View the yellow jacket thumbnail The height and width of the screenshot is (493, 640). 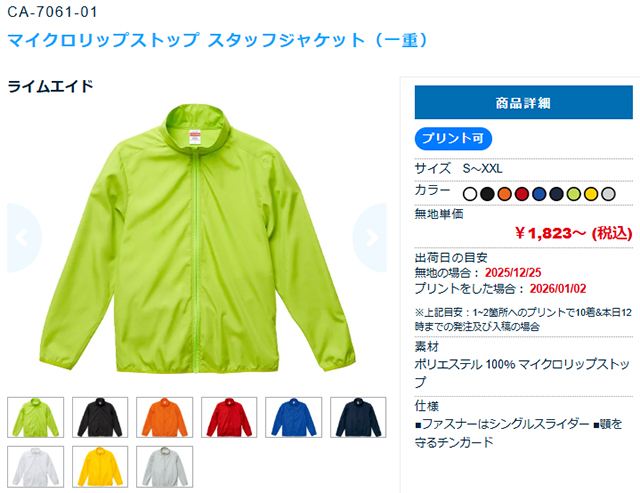pyautogui.click(x=100, y=466)
